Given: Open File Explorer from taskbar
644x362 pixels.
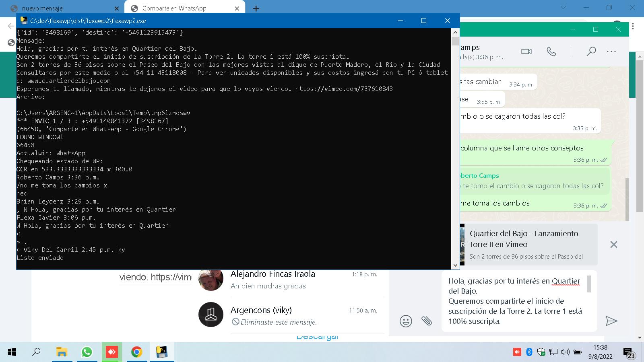Looking at the screenshot, I should pyautogui.click(x=62, y=352).
